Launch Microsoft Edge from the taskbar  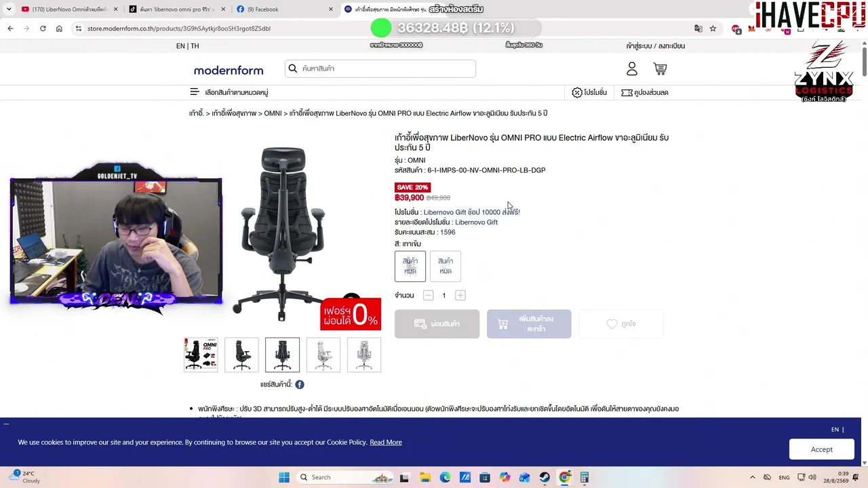click(445, 477)
